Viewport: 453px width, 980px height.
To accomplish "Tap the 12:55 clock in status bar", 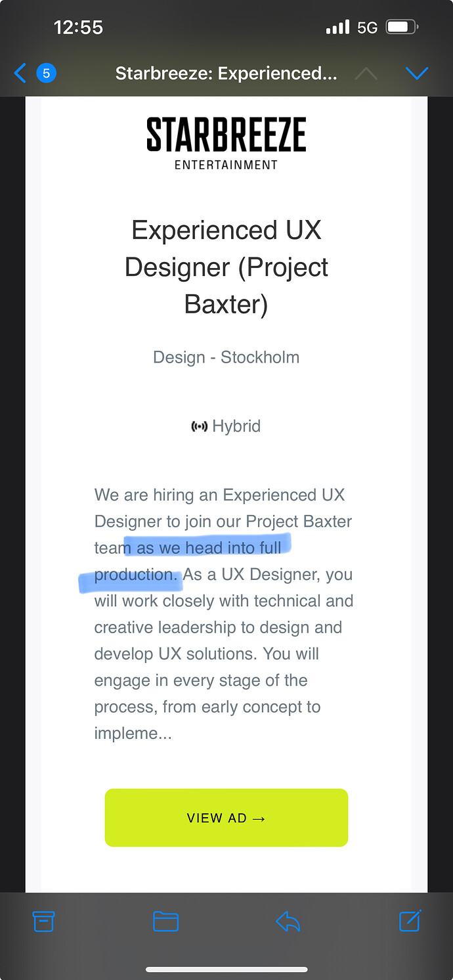I will tap(79, 28).
